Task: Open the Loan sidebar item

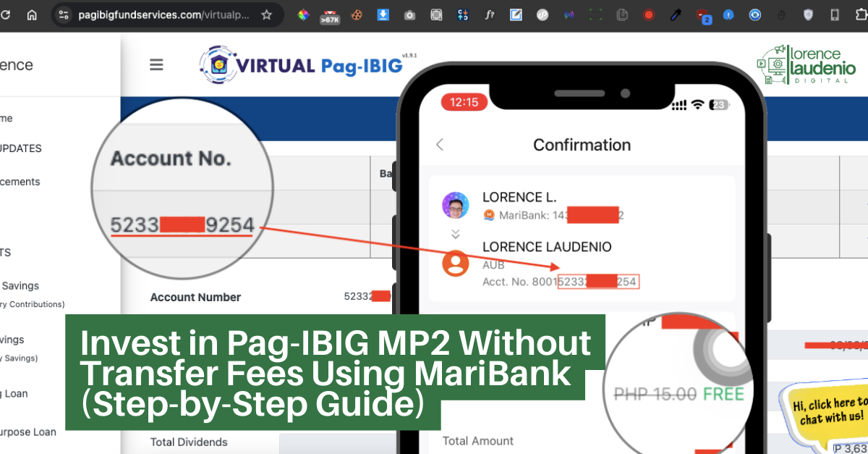Action: 14,393
